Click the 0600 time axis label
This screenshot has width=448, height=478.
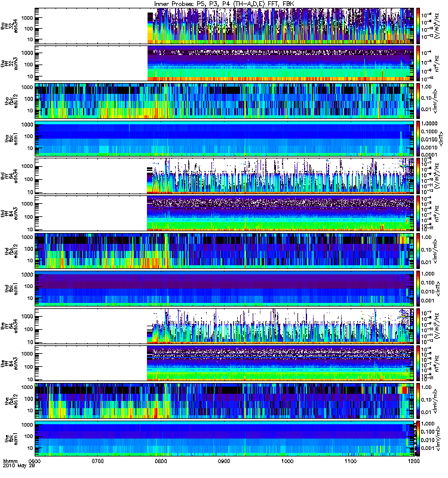(35, 461)
